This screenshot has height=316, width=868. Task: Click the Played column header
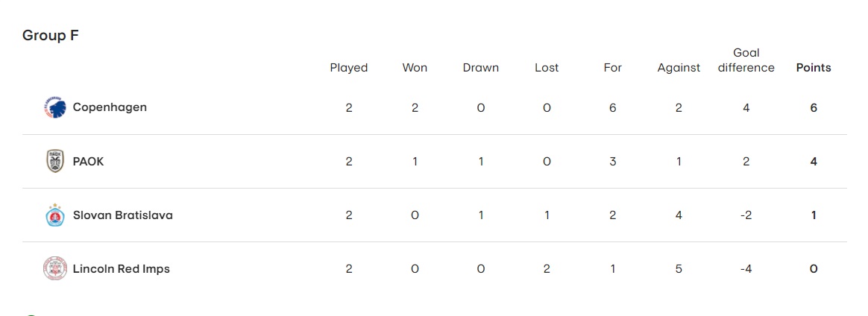[349, 68]
